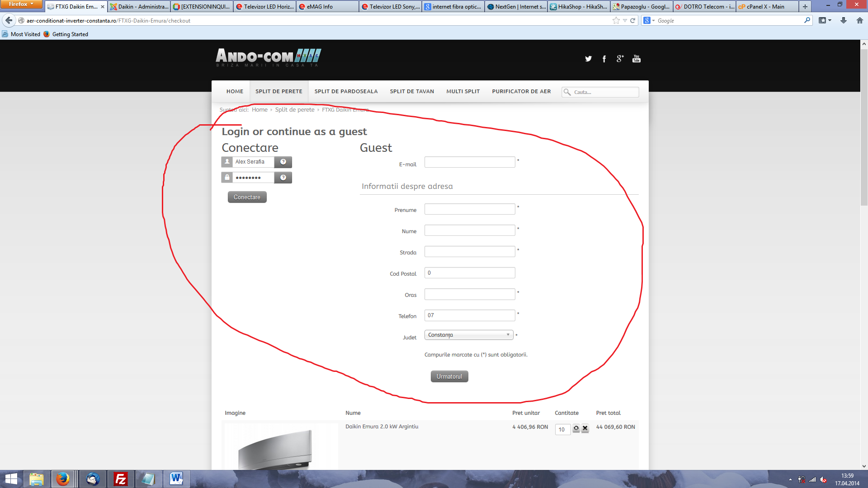The width and height of the screenshot is (868, 488).
Task: Click the refresh quantity icon in cart
Action: 576,428
